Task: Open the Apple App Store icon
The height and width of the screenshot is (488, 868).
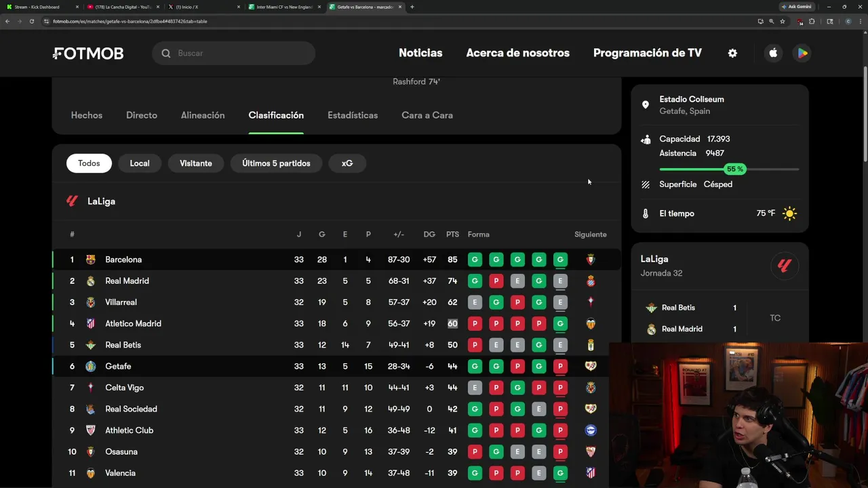Action: click(x=773, y=53)
